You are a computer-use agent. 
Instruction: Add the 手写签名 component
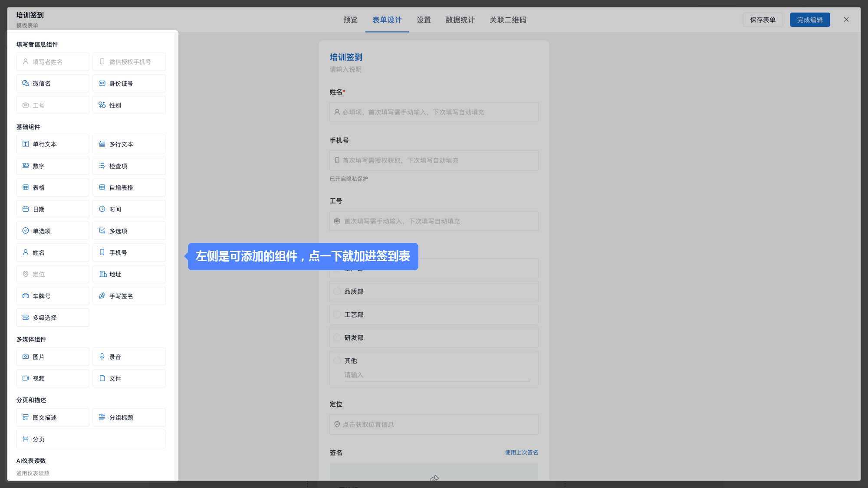tap(129, 296)
